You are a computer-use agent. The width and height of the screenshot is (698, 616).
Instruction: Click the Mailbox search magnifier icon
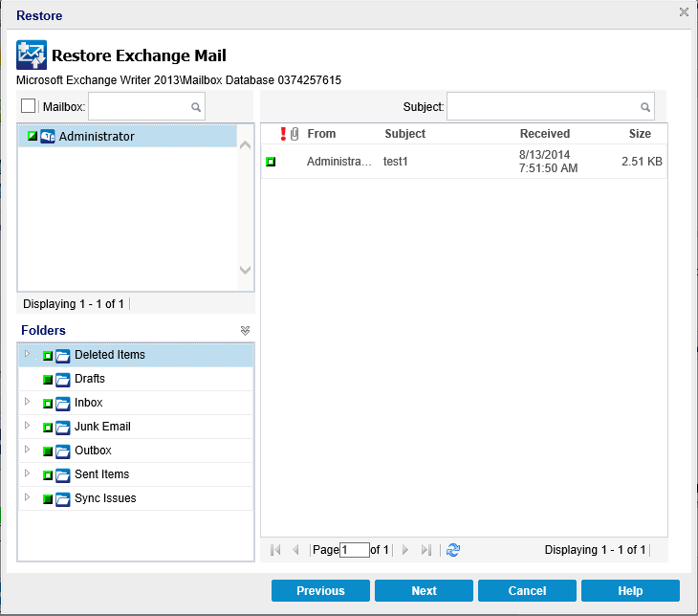[x=195, y=107]
